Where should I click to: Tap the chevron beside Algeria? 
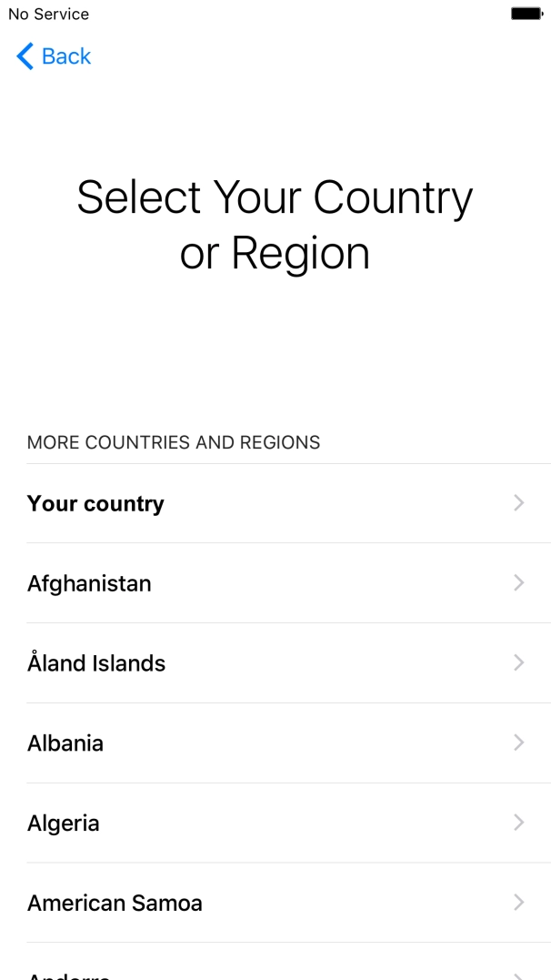pyautogui.click(x=518, y=823)
